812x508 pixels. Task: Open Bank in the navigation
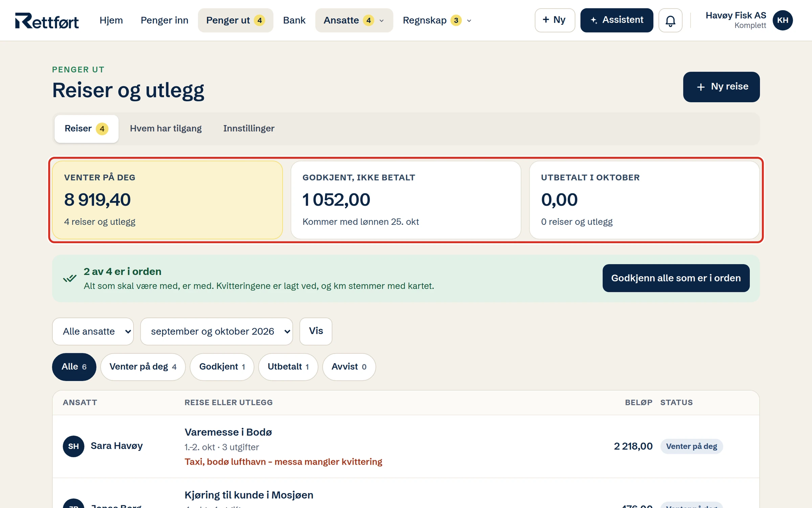[x=294, y=20]
